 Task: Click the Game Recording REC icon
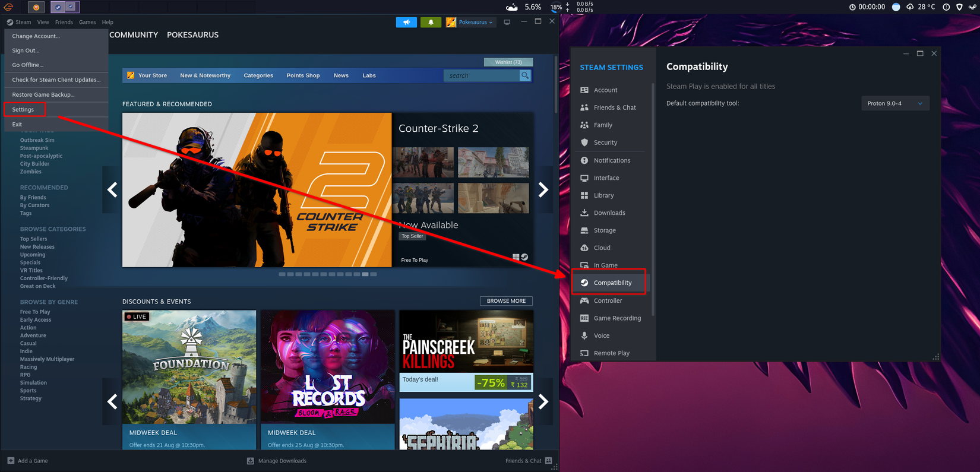[x=584, y=318]
